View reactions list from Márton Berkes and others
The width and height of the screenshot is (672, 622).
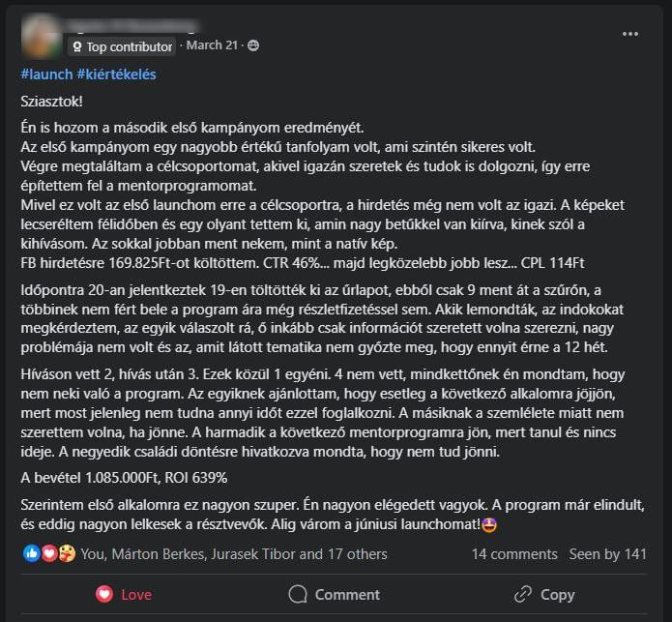pos(234,554)
